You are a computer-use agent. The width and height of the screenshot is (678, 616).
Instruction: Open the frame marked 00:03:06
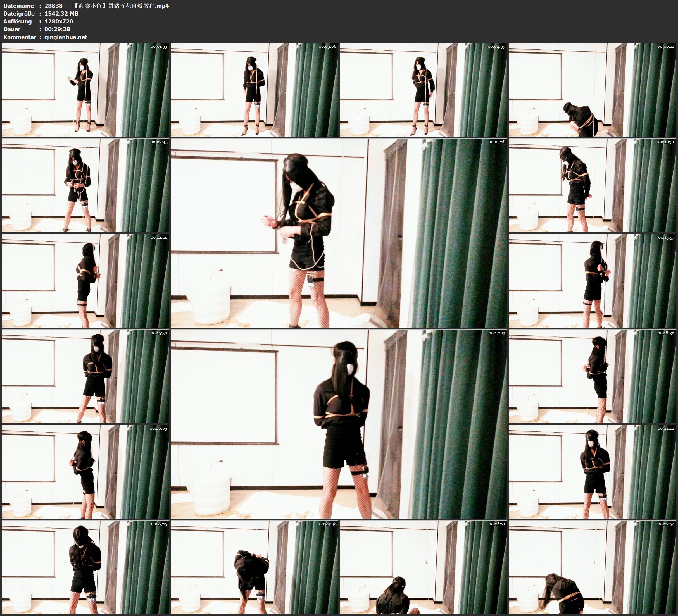[x=254, y=89]
